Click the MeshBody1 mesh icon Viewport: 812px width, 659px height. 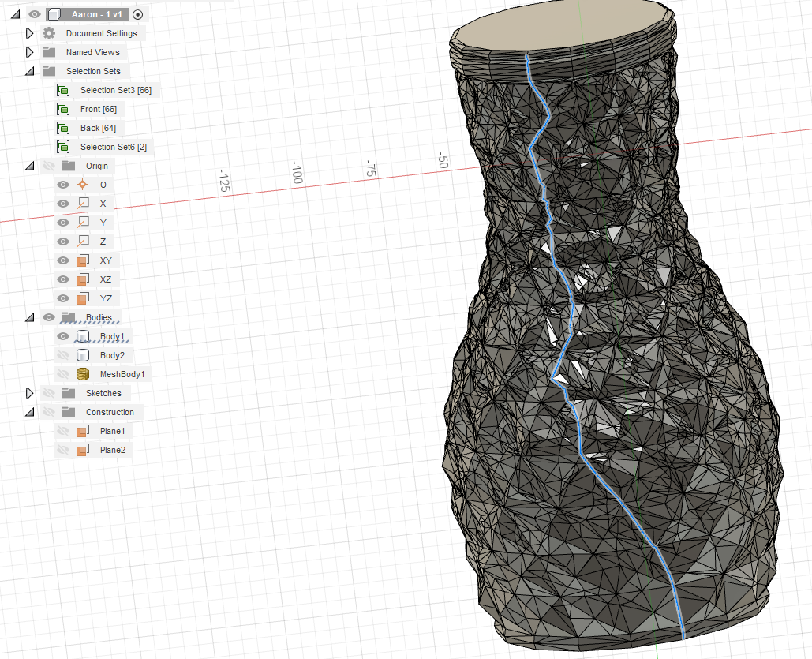click(83, 374)
